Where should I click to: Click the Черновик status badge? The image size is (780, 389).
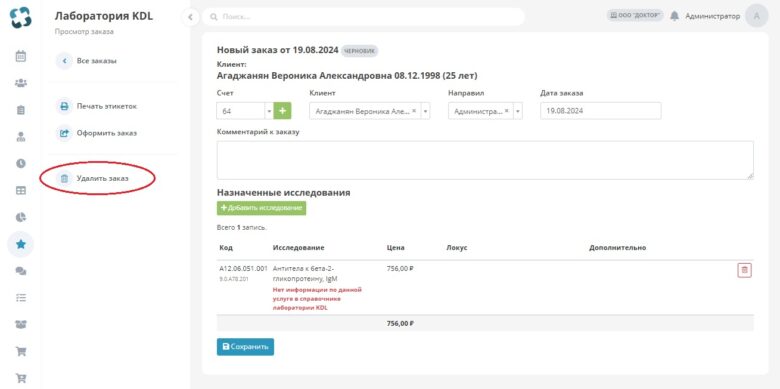[360, 51]
